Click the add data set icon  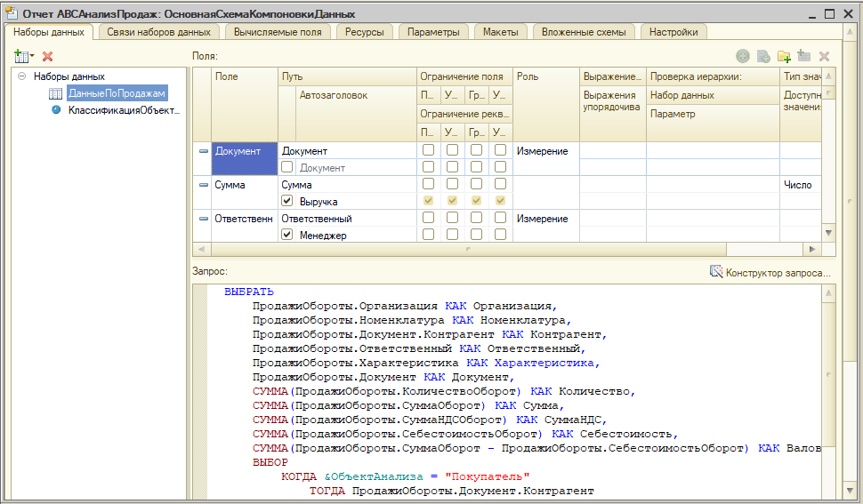(21, 56)
